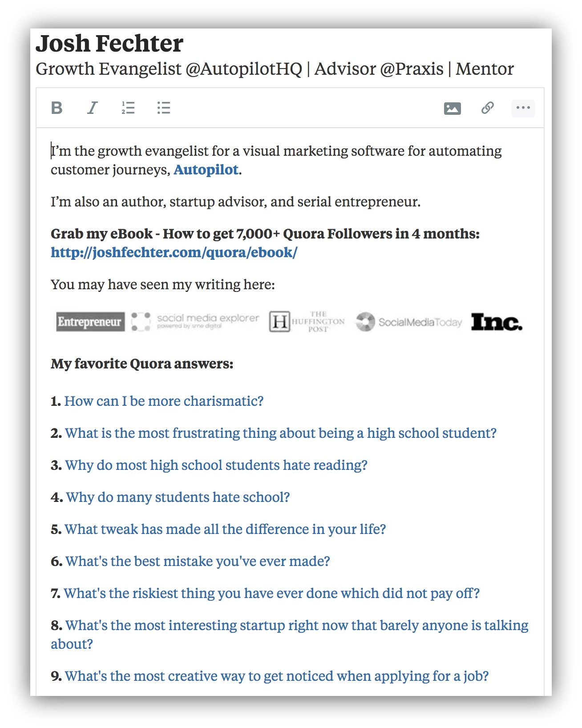Click the Huffington Post logo
582x728 pixels.
click(307, 322)
